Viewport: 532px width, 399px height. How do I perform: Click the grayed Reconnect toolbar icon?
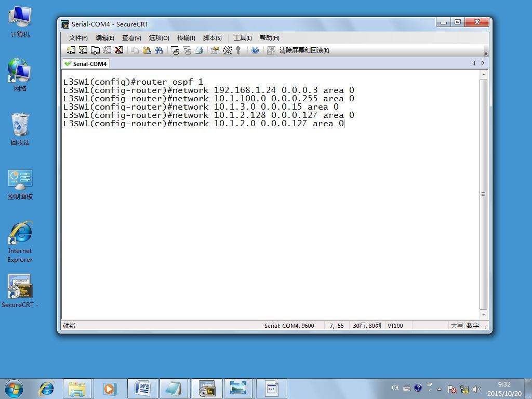click(x=107, y=50)
